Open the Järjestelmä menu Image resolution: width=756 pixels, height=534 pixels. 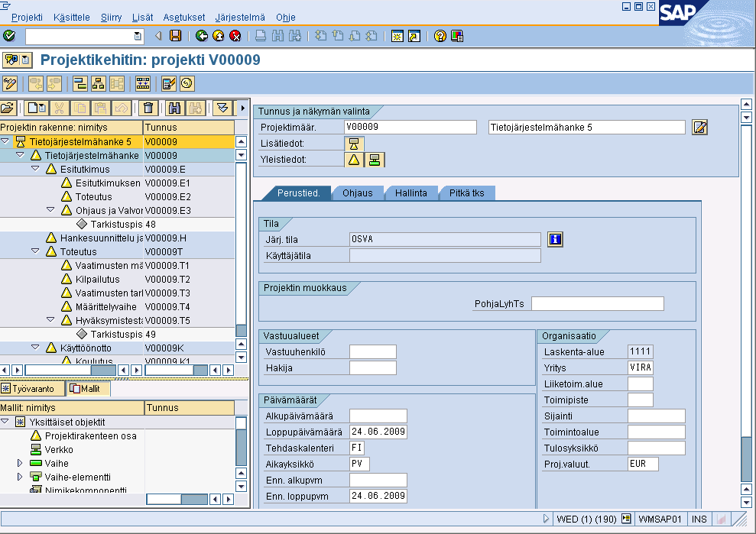[240, 18]
